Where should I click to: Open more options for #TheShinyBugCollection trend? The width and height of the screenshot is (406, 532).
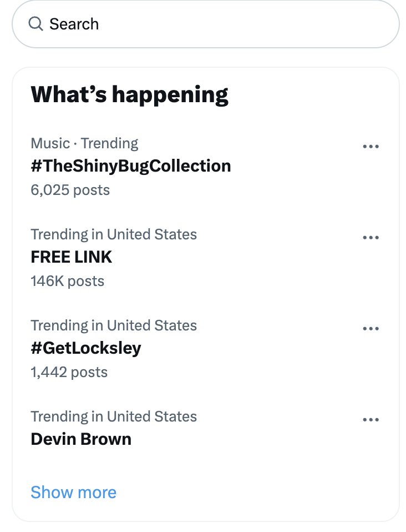(370, 147)
